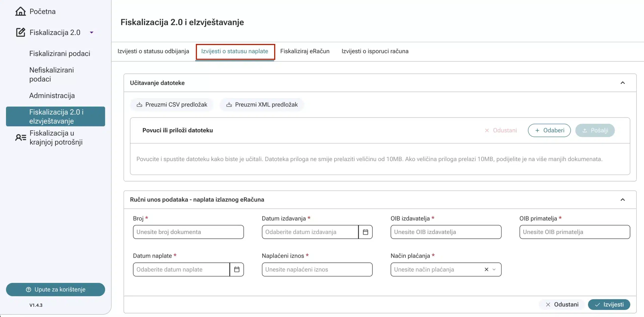Focus the OIB primatelja field
Image resolution: width=644 pixels, height=317 pixels.
[575, 232]
